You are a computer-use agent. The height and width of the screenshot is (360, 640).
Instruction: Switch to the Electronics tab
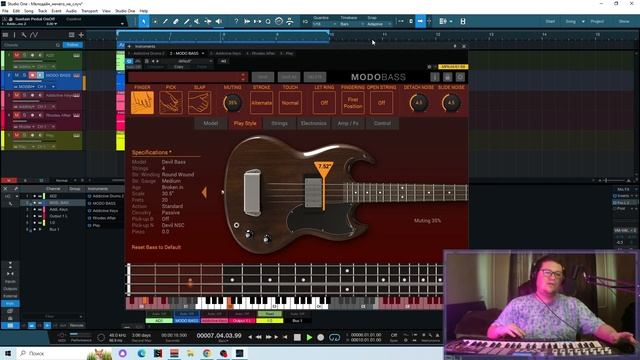pyautogui.click(x=313, y=123)
